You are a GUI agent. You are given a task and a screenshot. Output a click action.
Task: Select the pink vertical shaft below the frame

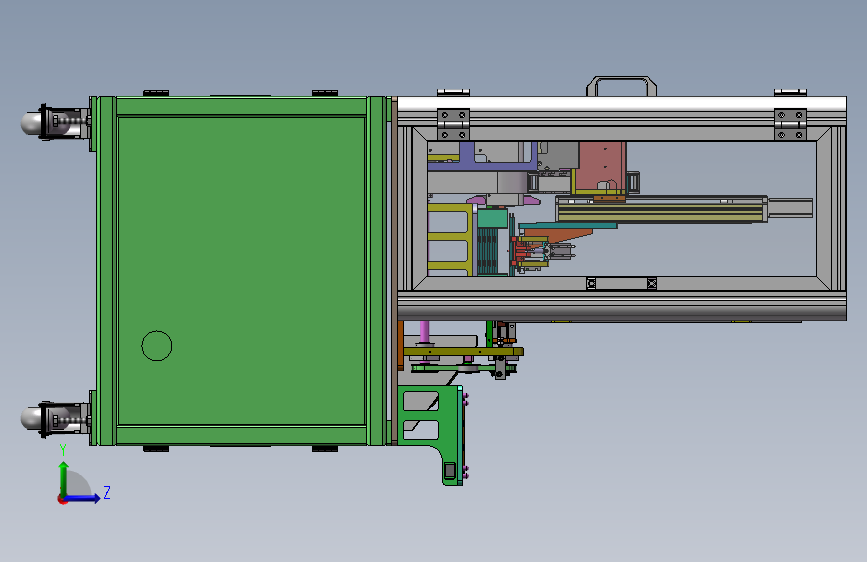point(424,332)
